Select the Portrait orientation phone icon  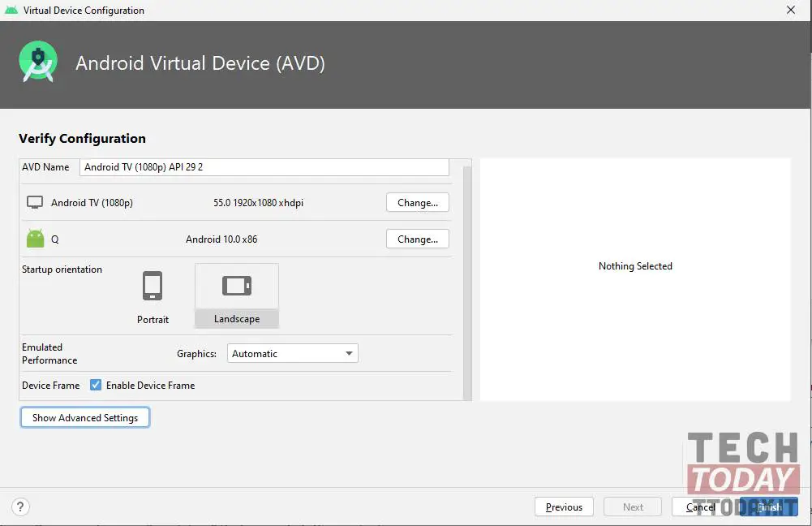(153, 286)
